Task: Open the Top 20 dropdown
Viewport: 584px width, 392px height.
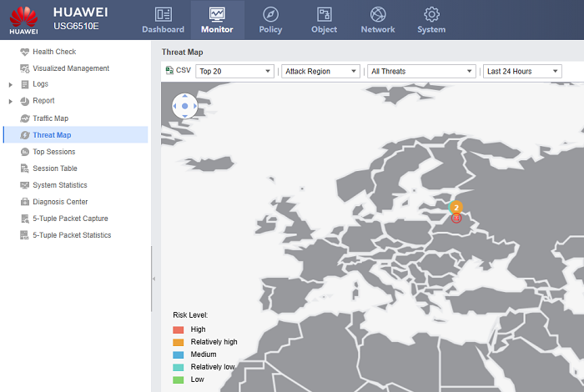Action: click(x=234, y=72)
